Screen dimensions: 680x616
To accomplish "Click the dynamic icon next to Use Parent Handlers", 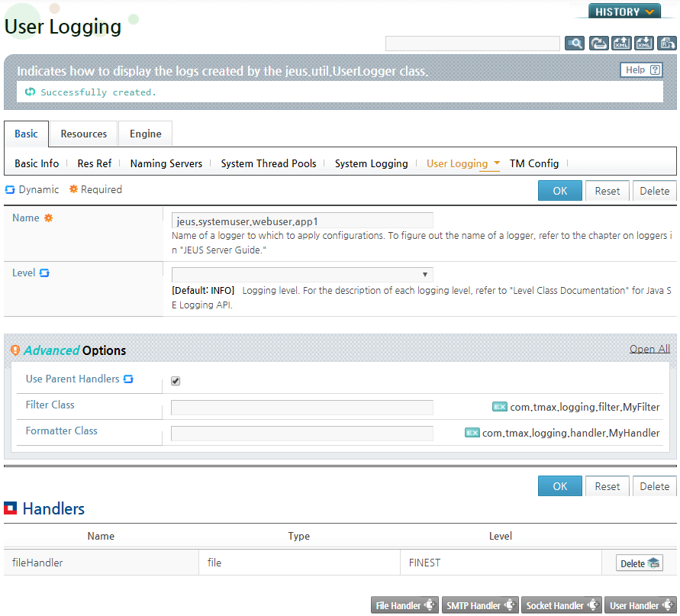I will (x=128, y=379).
